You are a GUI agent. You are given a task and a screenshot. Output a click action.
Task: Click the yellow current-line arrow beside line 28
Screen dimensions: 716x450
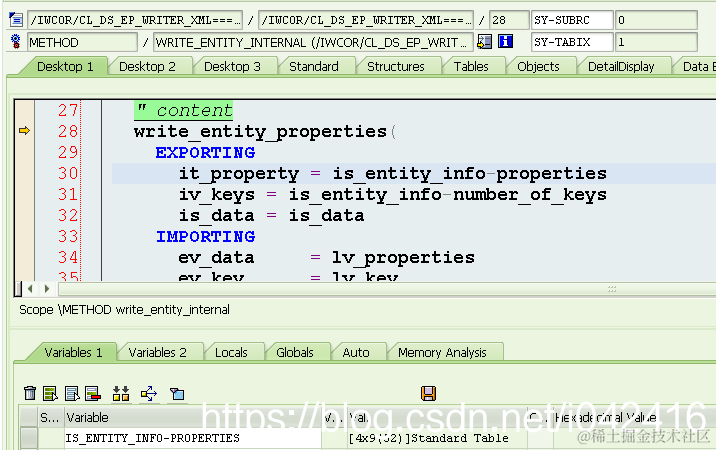[x=24, y=131]
